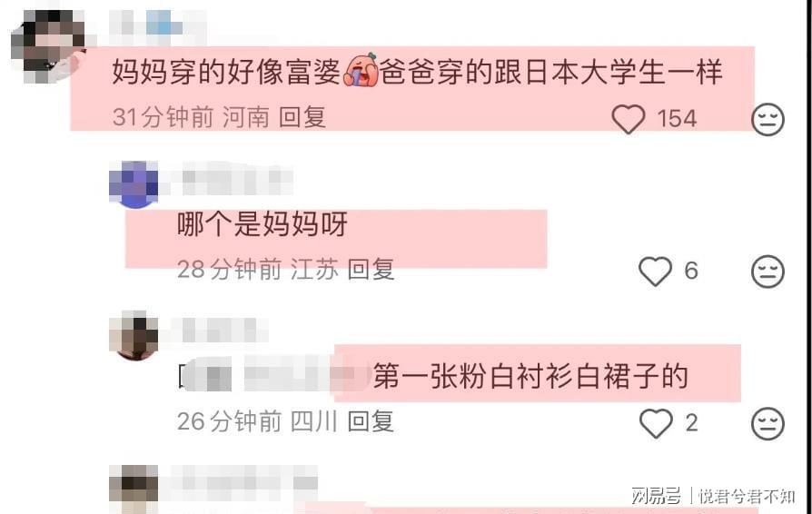Screen dimensions: 812x514
Task: Dislike the top comment from Henan
Action: tap(767, 120)
